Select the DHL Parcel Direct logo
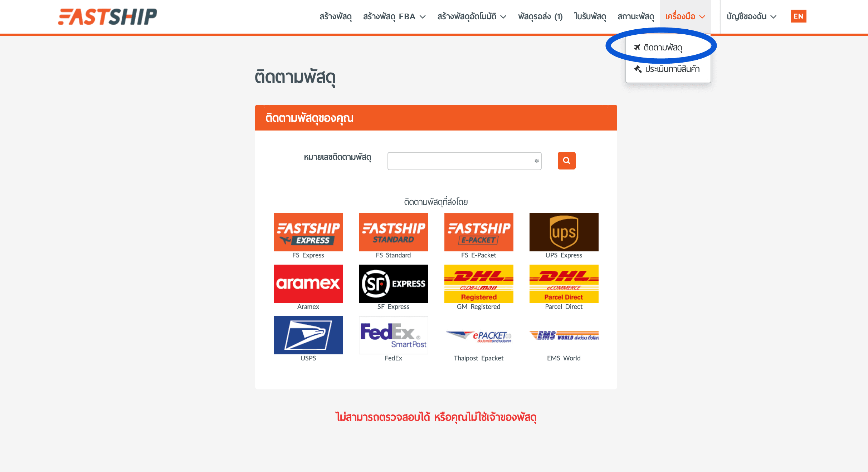Image resolution: width=868 pixels, height=472 pixels. coord(564,284)
